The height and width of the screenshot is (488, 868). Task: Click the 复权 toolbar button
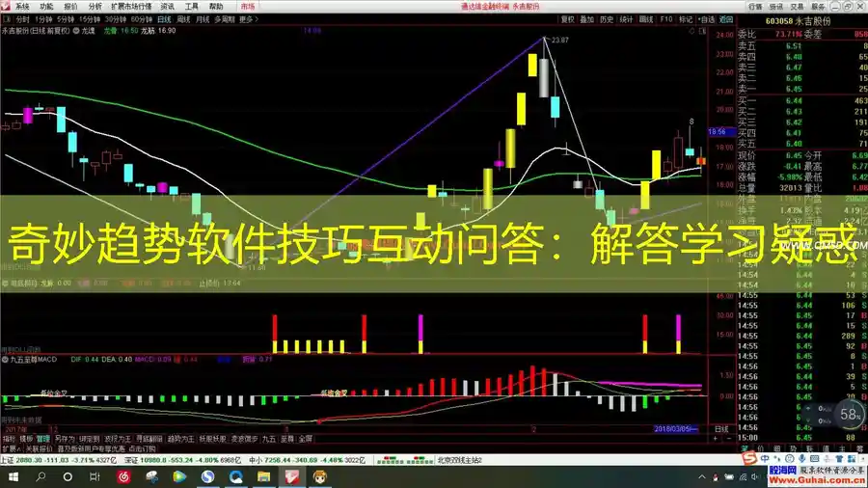pos(567,19)
